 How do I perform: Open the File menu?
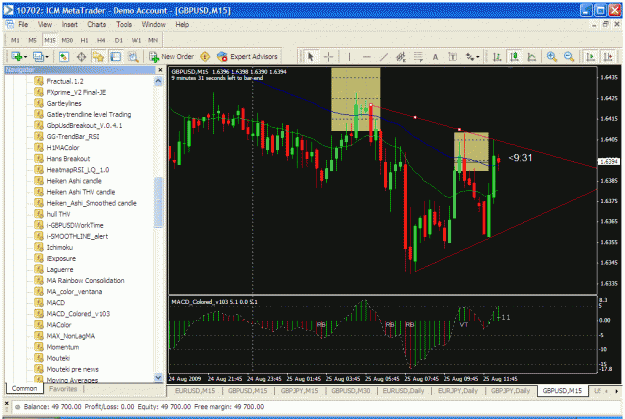pyautogui.click(x=23, y=24)
